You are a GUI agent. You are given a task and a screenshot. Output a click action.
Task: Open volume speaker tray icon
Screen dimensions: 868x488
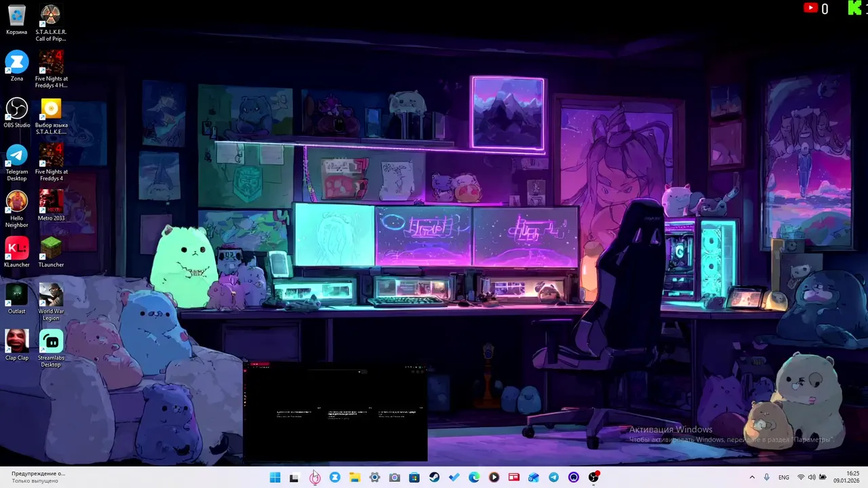click(x=812, y=477)
